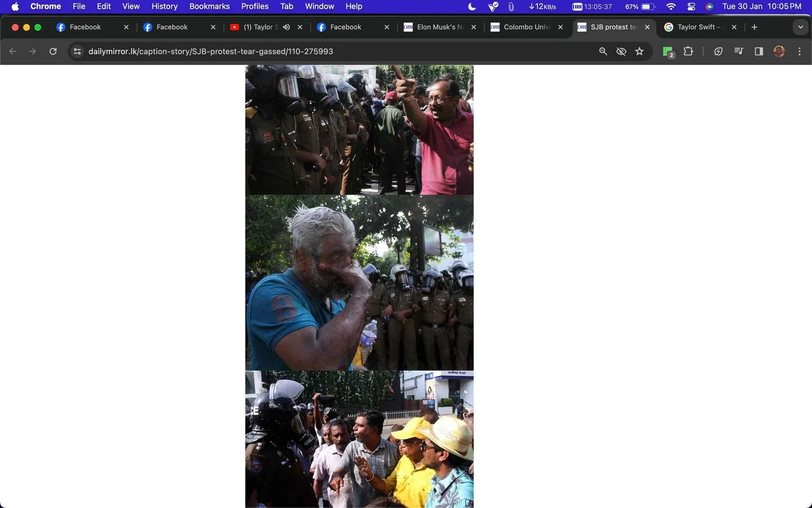View site information icon in address bar

[x=77, y=51]
